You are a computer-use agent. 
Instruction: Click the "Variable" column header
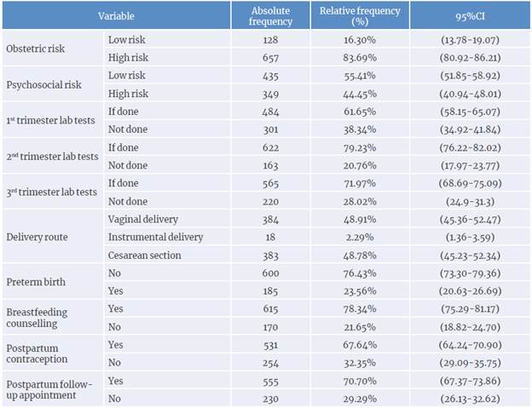pos(116,16)
